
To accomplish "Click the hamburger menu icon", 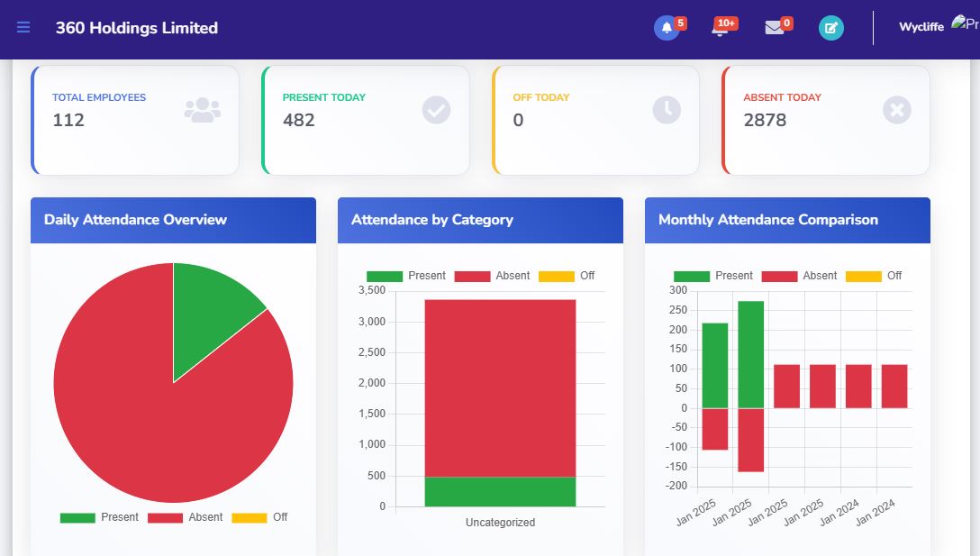I will 23,27.
